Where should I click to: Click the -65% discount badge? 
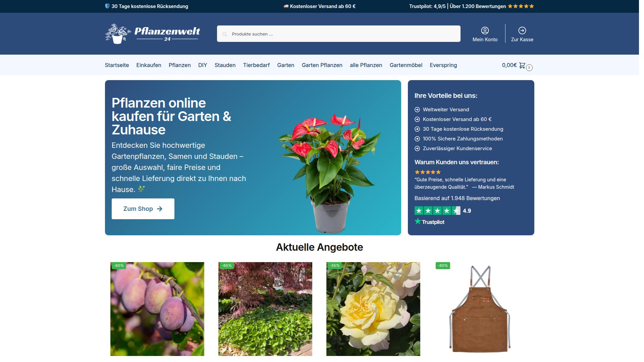(x=227, y=265)
